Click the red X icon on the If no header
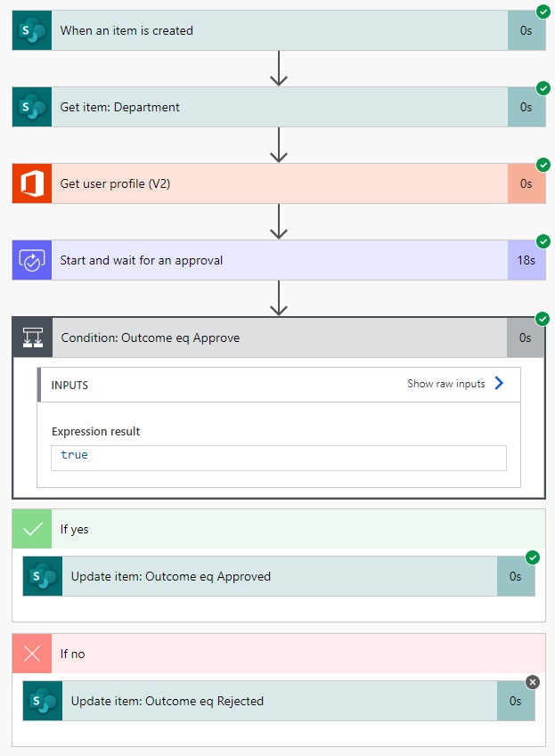The height and width of the screenshot is (756, 555). pos(32,654)
